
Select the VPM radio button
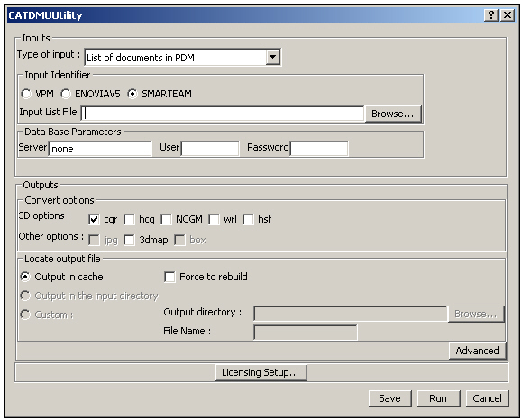[x=26, y=94]
